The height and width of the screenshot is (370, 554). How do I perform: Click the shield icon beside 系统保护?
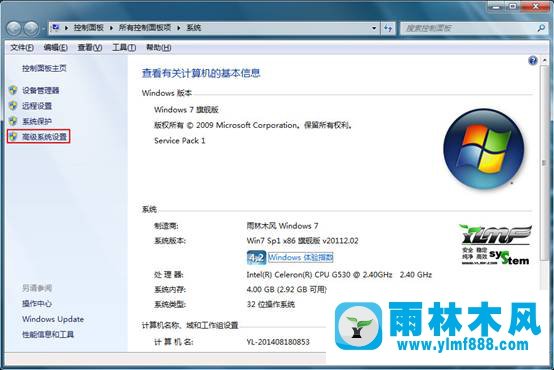click(13, 121)
